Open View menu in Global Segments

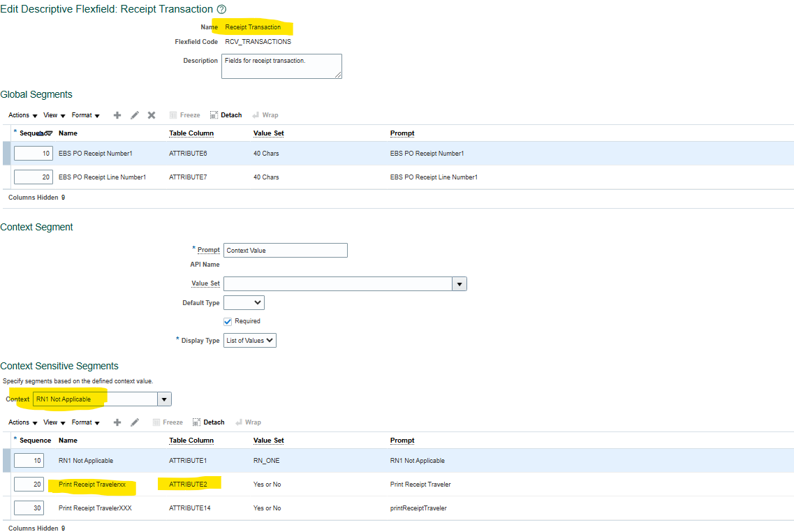point(54,115)
